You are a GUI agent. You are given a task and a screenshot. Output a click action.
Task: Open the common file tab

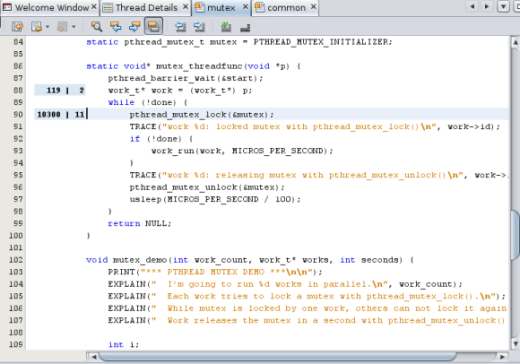286,7
